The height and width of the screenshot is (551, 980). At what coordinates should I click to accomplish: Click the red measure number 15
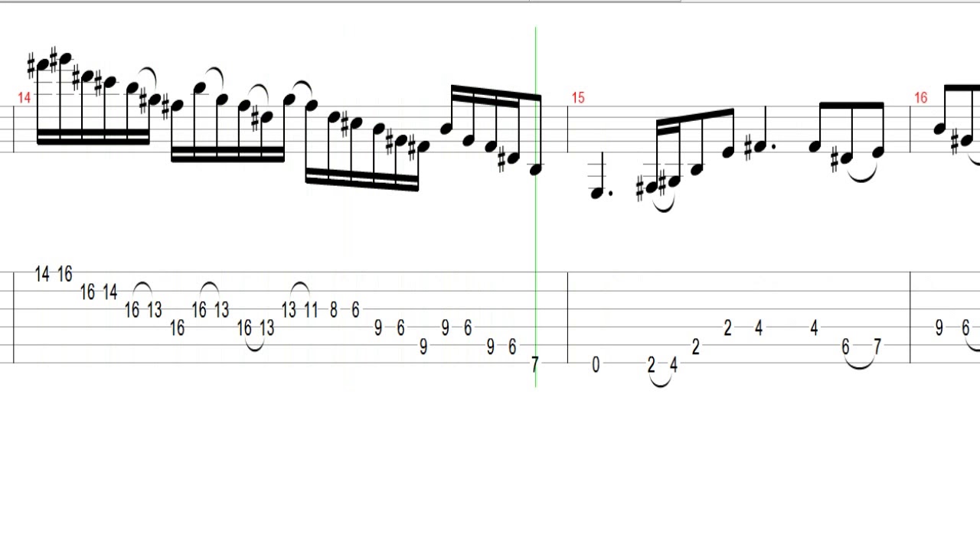click(x=577, y=98)
